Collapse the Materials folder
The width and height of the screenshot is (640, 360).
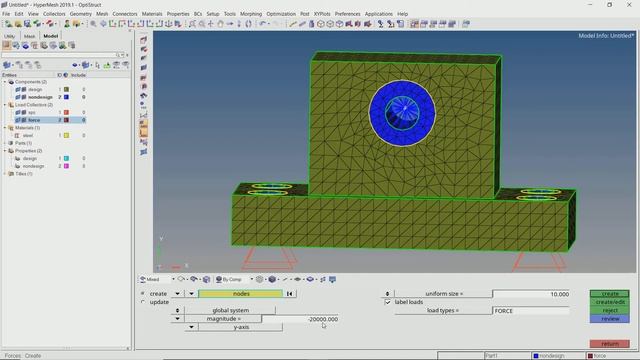(5, 128)
